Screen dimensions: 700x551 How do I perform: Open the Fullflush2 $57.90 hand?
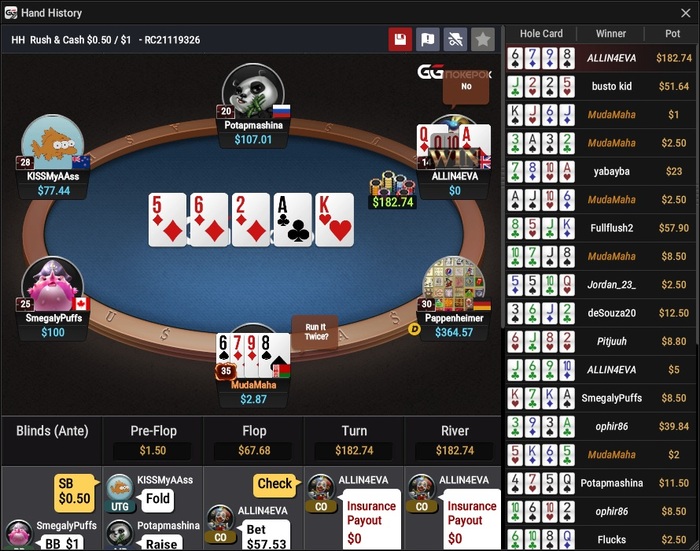click(x=600, y=228)
